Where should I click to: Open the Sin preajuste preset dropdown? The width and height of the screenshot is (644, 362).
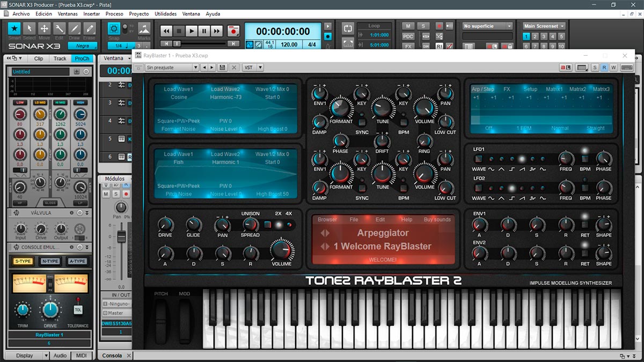pos(172,68)
